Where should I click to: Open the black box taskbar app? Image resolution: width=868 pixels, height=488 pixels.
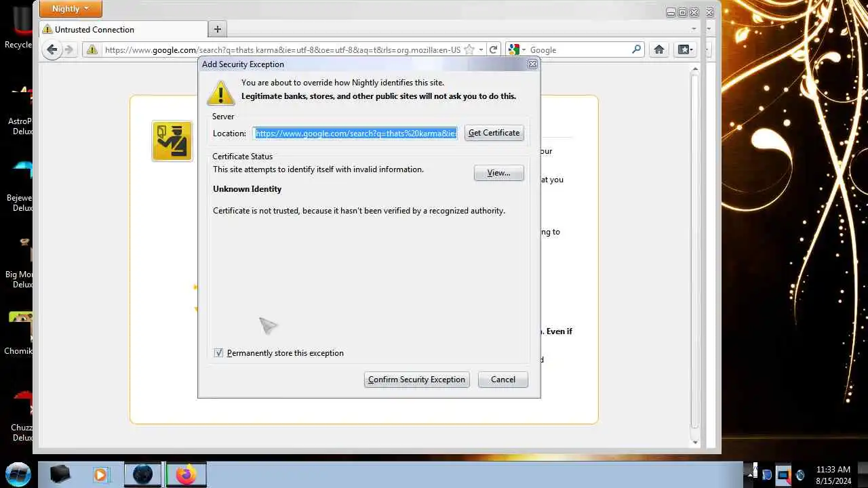60,474
